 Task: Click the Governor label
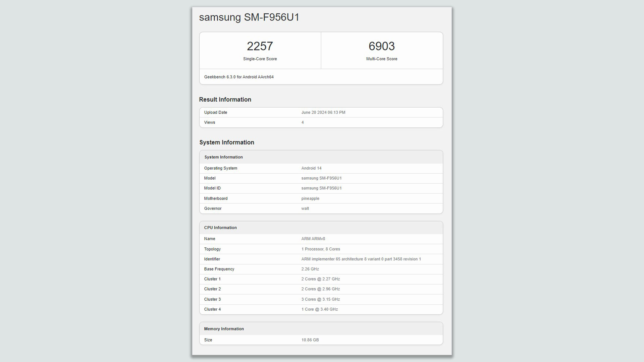coord(213,208)
